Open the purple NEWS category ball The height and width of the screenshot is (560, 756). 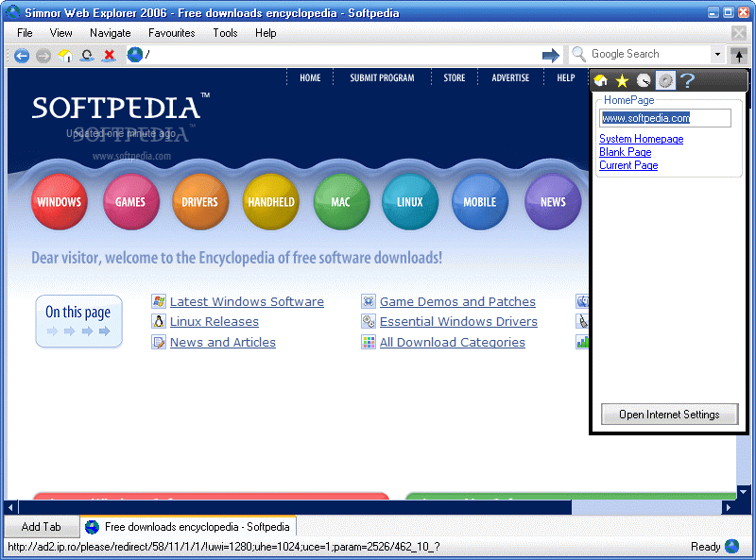553,201
